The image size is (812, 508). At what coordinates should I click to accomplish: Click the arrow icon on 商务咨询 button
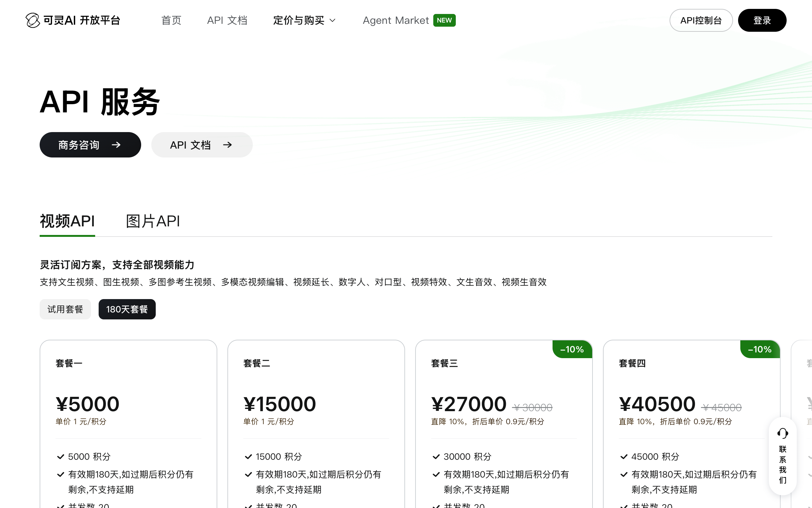(x=116, y=145)
